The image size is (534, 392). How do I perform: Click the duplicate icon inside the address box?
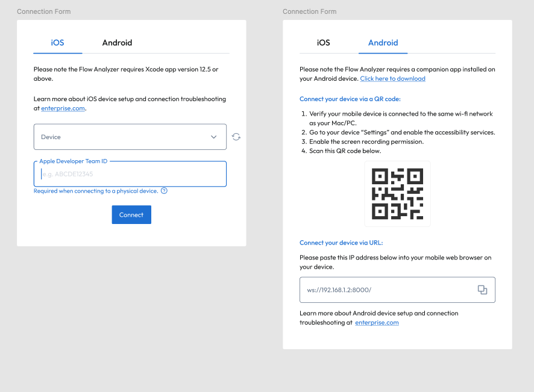click(482, 290)
